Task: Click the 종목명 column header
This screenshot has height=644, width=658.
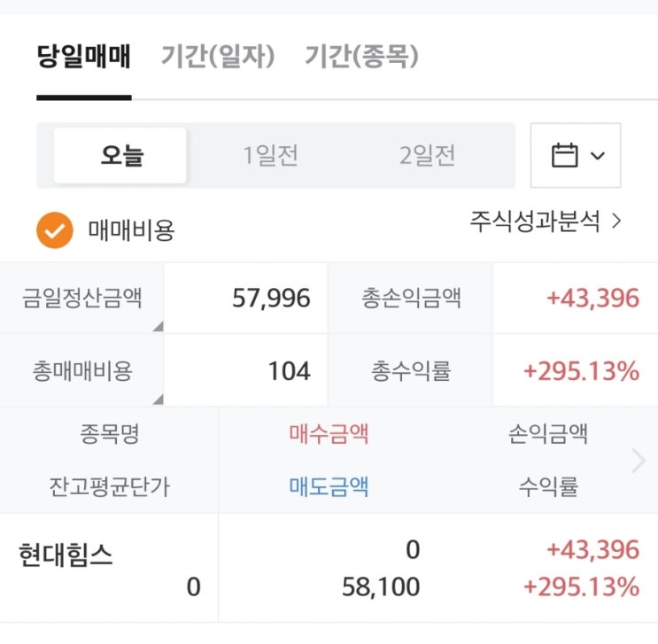Action: coord(109,434)
